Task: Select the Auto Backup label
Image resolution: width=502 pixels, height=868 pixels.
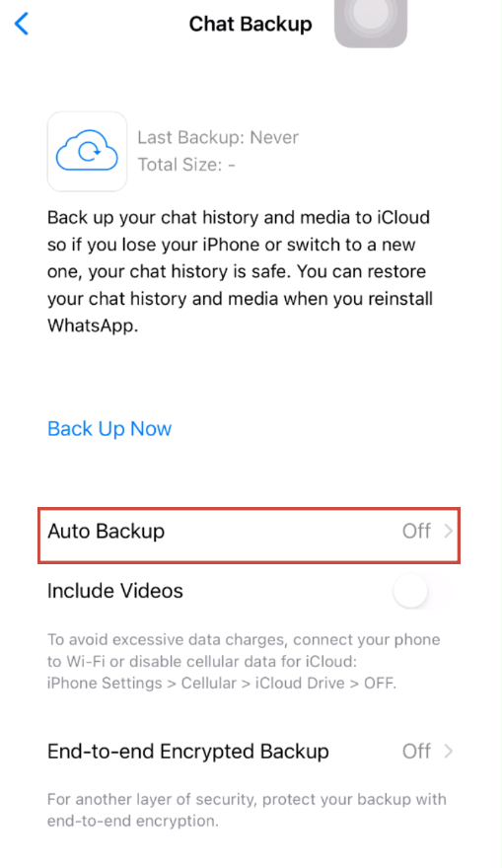Action: click(x=106, y=532)
